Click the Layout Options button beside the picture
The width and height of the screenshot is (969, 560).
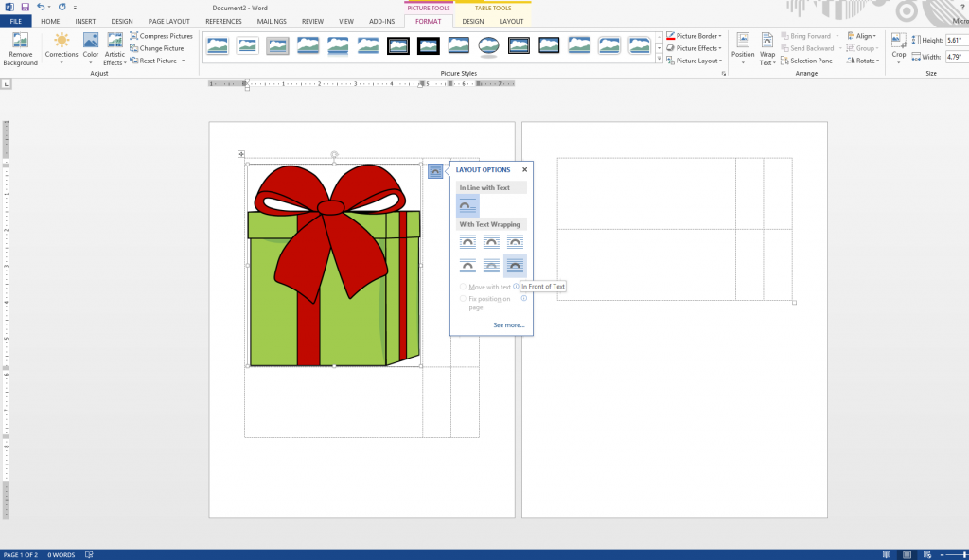tap(435, 171)
